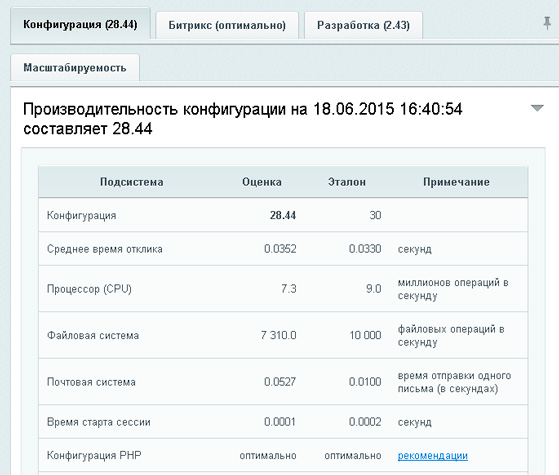
Task: Click миллионов операций в секунду note
Action: (453, 289)
